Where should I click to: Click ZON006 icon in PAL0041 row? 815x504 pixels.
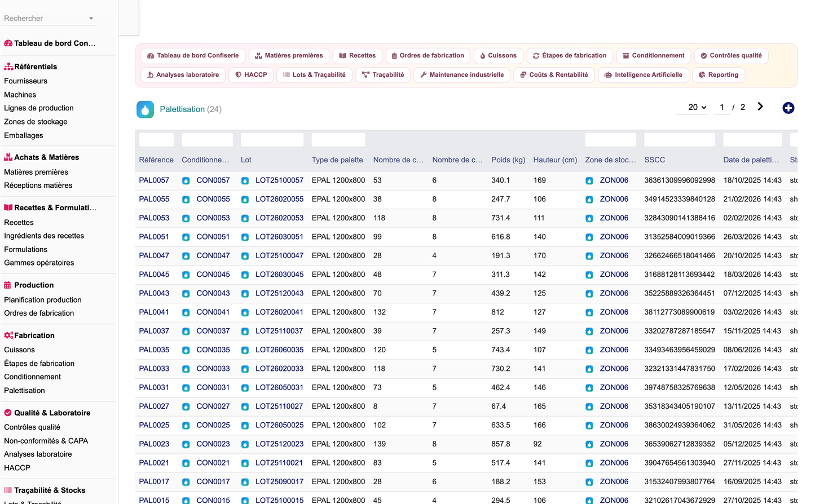589,312
